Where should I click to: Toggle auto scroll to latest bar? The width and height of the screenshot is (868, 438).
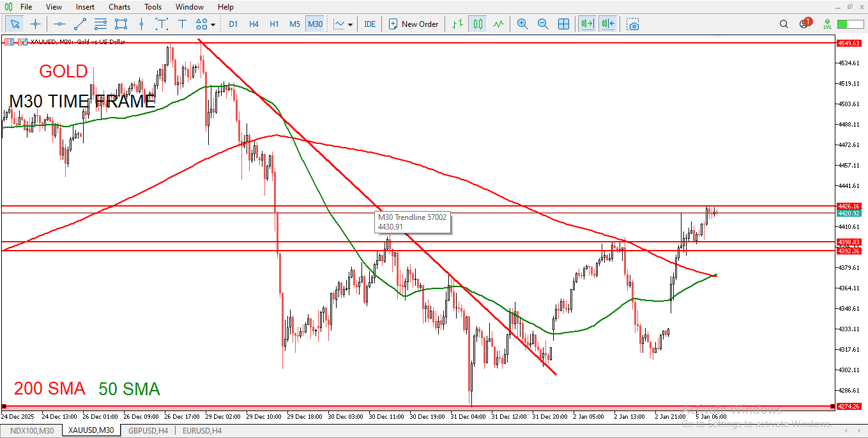point(586,24)
